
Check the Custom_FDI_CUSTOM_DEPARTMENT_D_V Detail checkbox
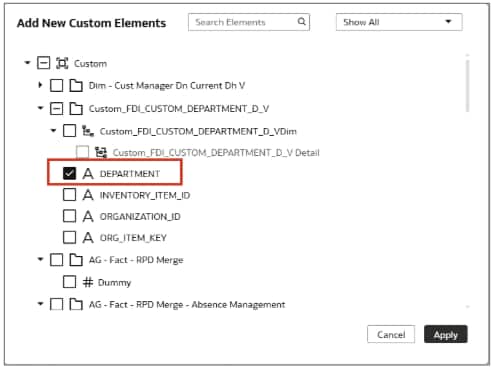click(x=82, y=152)
